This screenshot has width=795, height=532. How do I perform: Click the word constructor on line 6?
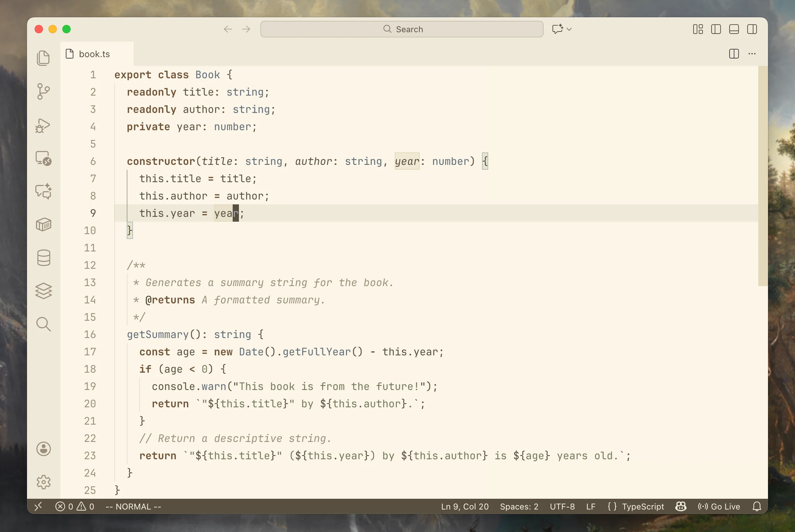tap(161, 161)
